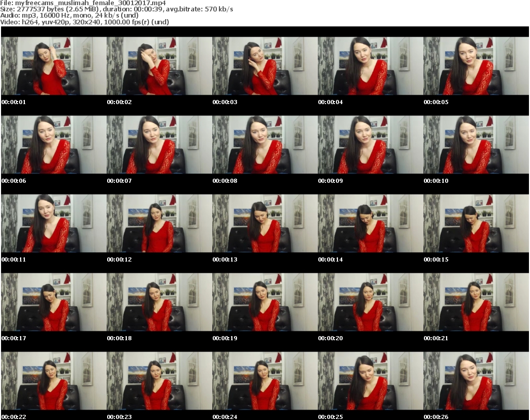Select the thumbnail frame at 00:00:07

[159, 144]
